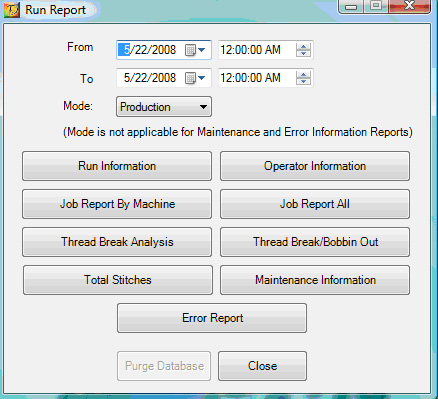The width and height of the screenshot is (438, 399).
Task: Open Thread Break/Bobbin Out report
Action: (x=315, y=242)
